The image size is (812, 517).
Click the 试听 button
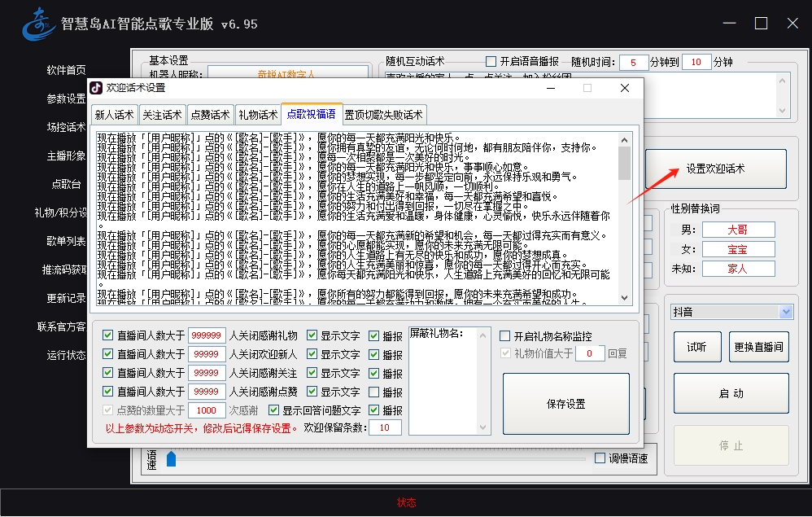point(697,347)
